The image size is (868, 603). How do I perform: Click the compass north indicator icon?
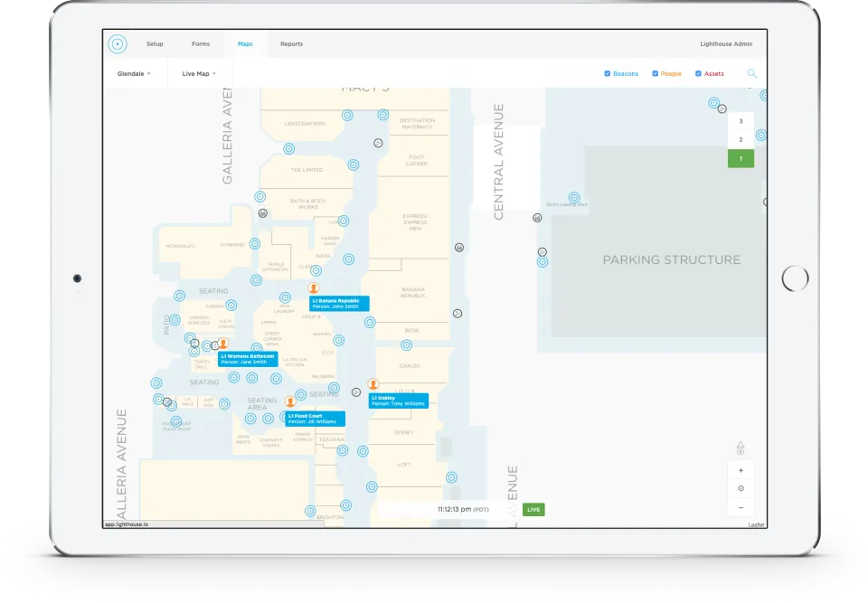pos(741,448)
